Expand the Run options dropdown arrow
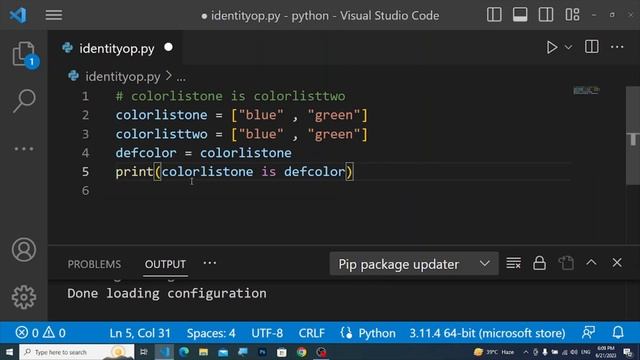Viewport: 640px width, 360px height. click(568, 47)
